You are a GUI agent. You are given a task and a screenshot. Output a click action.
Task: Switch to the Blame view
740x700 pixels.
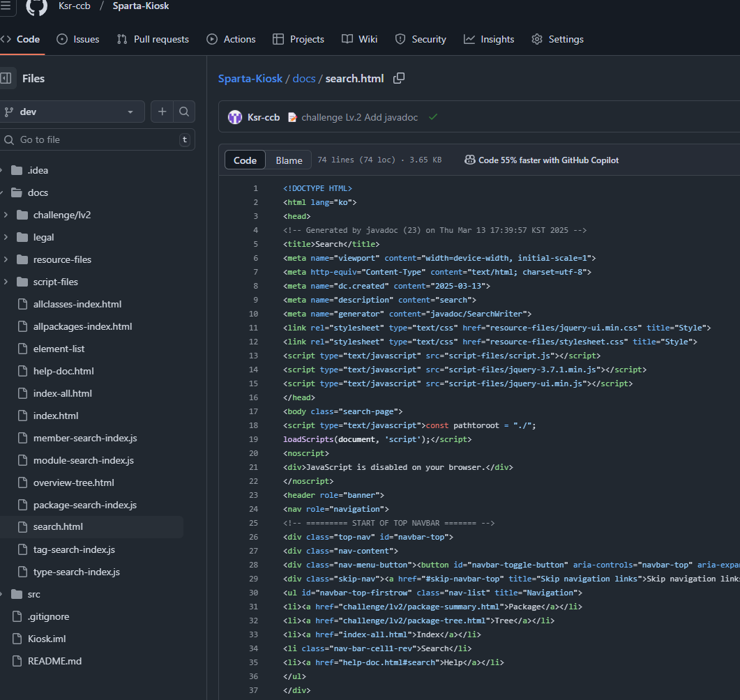(289, 160)
